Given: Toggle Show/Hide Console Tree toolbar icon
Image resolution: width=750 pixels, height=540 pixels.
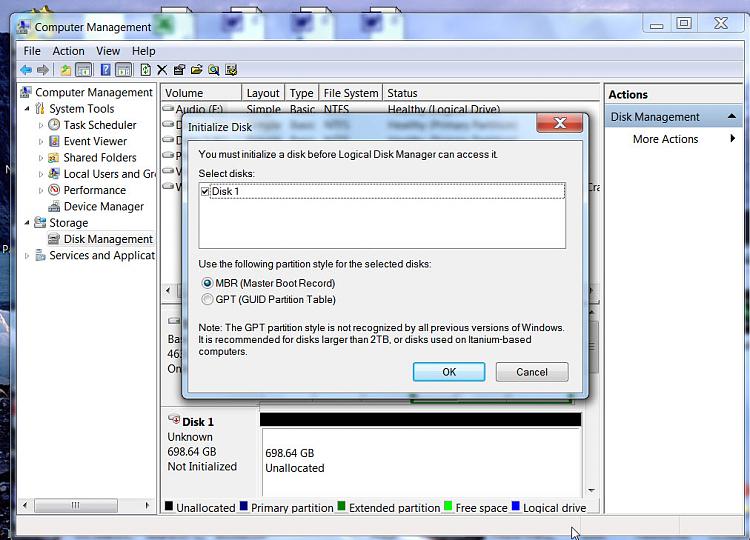Looking at the screenshot, I should click(84, 70).
